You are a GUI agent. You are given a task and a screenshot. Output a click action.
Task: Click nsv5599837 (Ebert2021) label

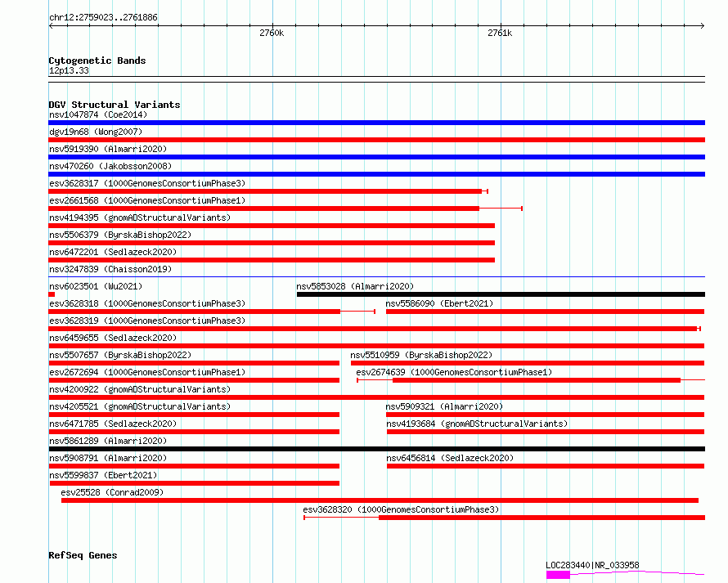point(103,475)
